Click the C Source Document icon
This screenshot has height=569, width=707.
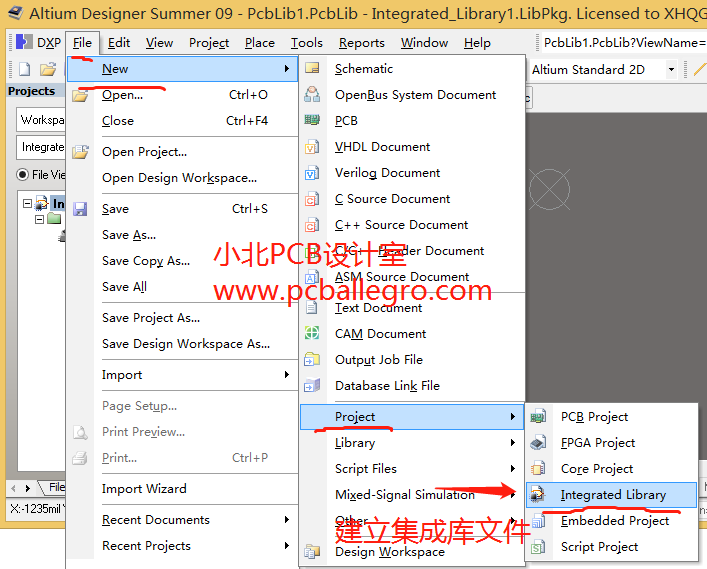[x=312, y=198]
